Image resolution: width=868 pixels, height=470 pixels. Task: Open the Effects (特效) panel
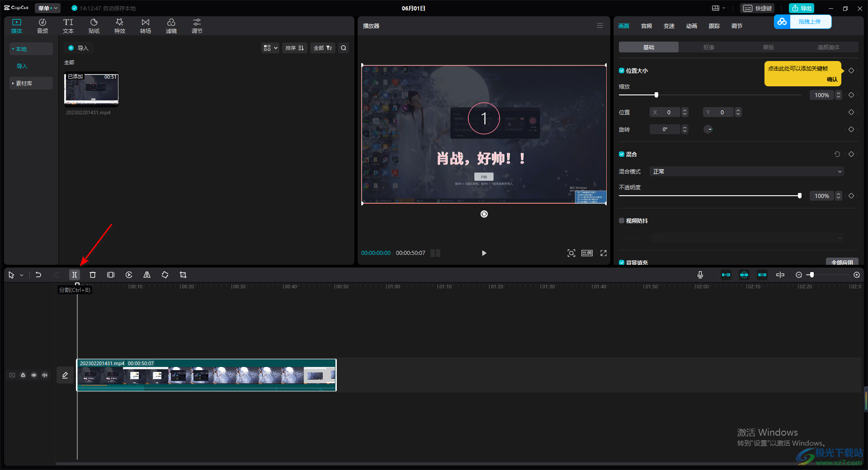(120, 26)
